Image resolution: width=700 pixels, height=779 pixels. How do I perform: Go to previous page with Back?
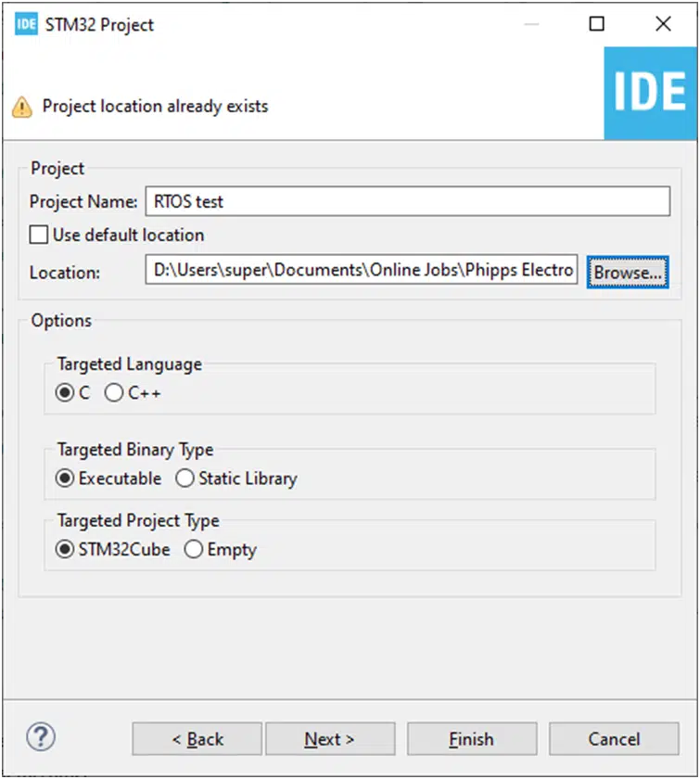click(197, 739)
